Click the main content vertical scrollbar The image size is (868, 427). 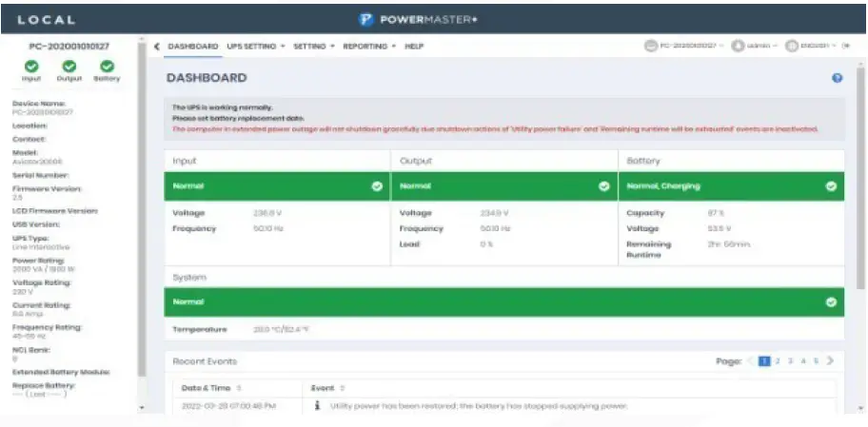(x=859, y=177)
